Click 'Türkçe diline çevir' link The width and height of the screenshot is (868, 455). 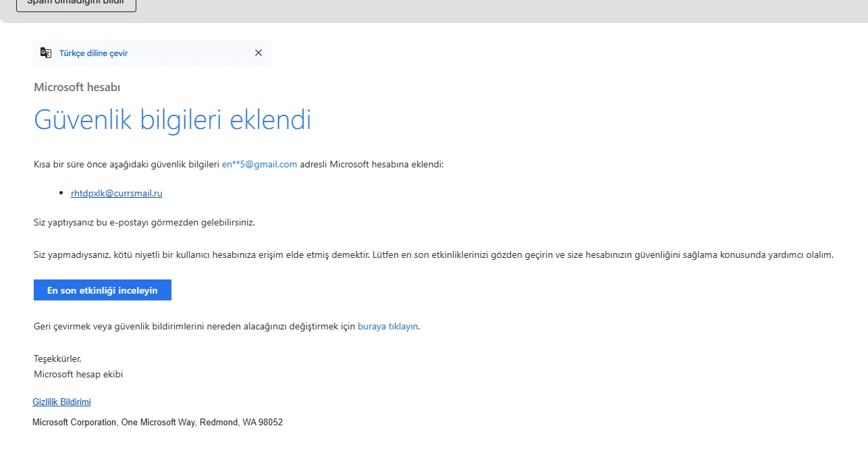click(x=93, y=53)
